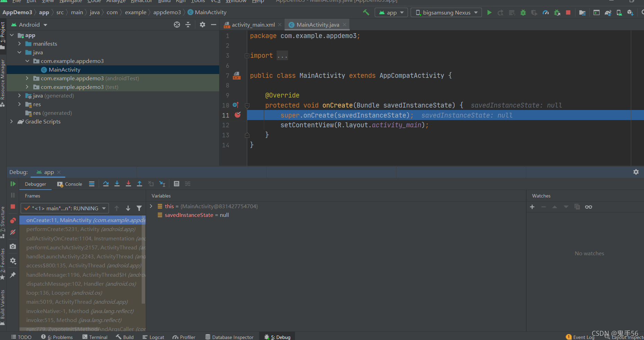
Task: Open the Event Log
Action: click(580, 337)
